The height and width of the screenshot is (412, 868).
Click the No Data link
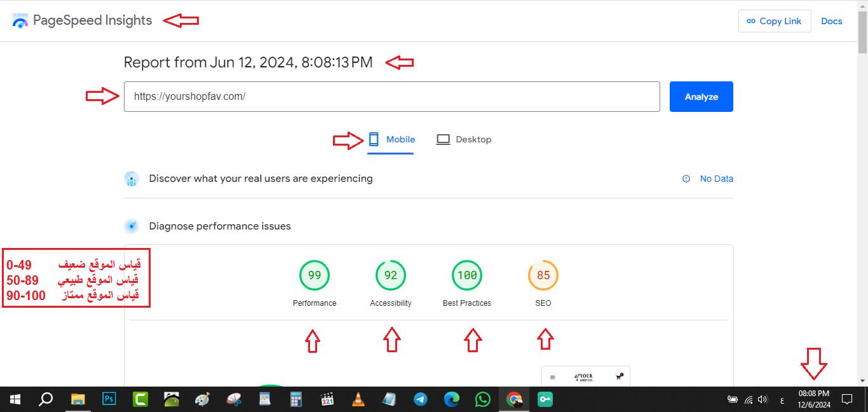click(716, 179)
